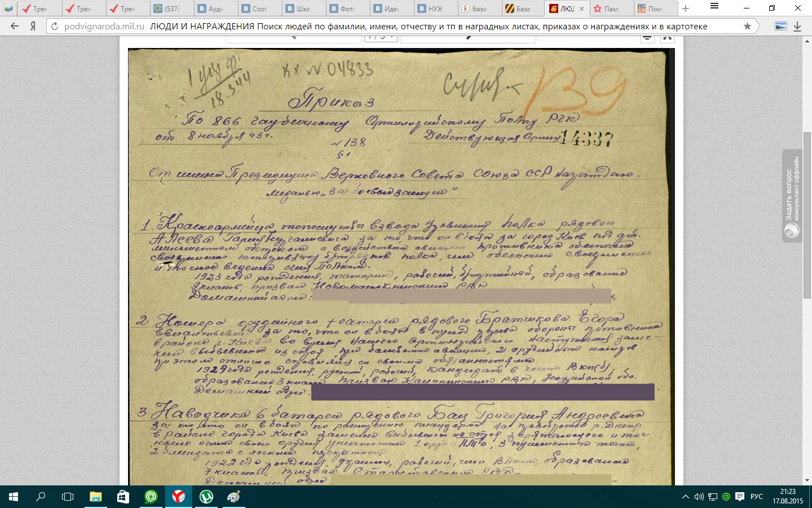
Task: Open a new browser tab
Action: pyautogui.click(x=686, y=8)
